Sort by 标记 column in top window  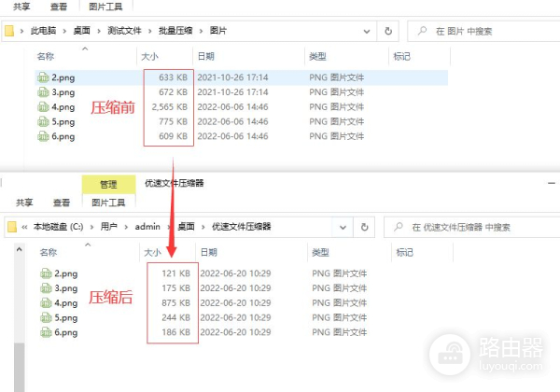401,56
